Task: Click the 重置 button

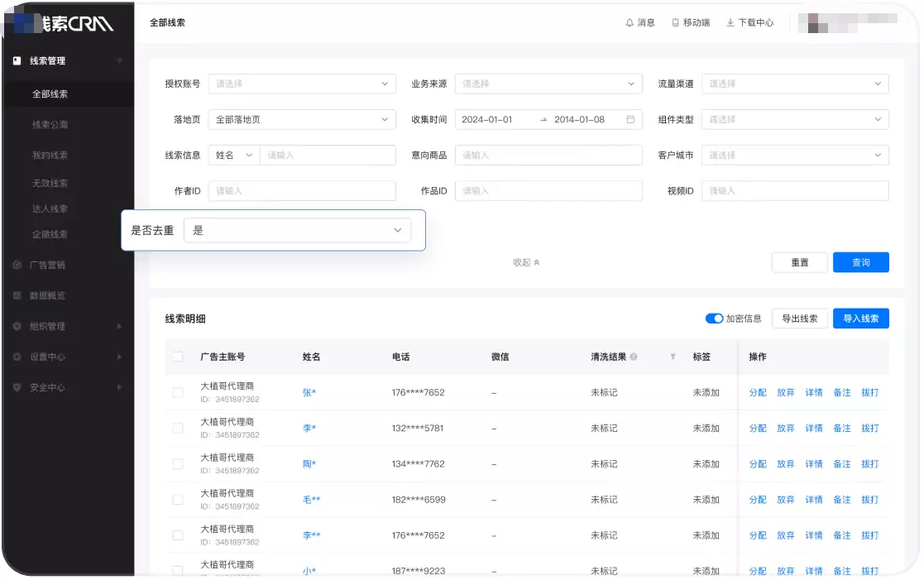Action: [800, 262]
